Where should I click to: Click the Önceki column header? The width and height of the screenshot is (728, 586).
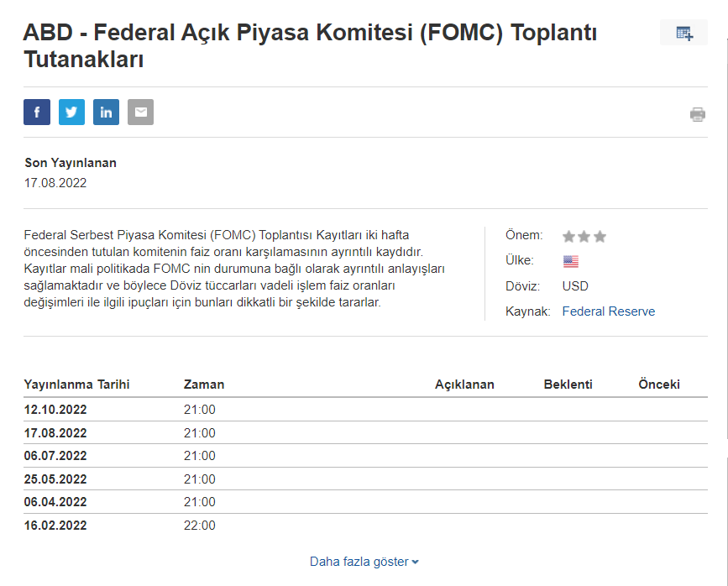(x=659, y=385)
